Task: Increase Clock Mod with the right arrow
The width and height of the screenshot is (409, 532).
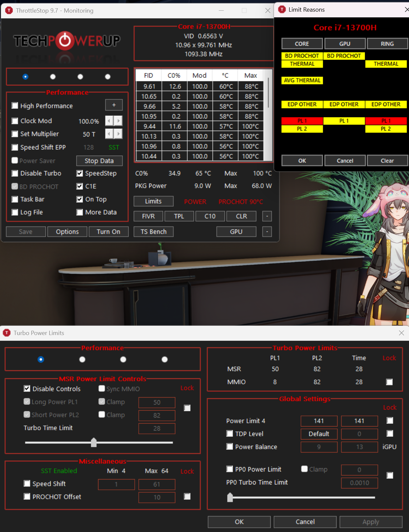Action: click(x=118, y=120)
